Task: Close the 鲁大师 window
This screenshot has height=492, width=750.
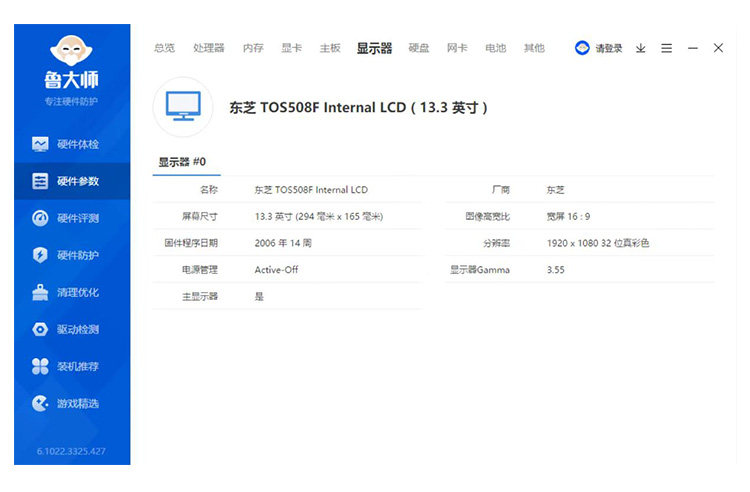Action: (718, 48)
